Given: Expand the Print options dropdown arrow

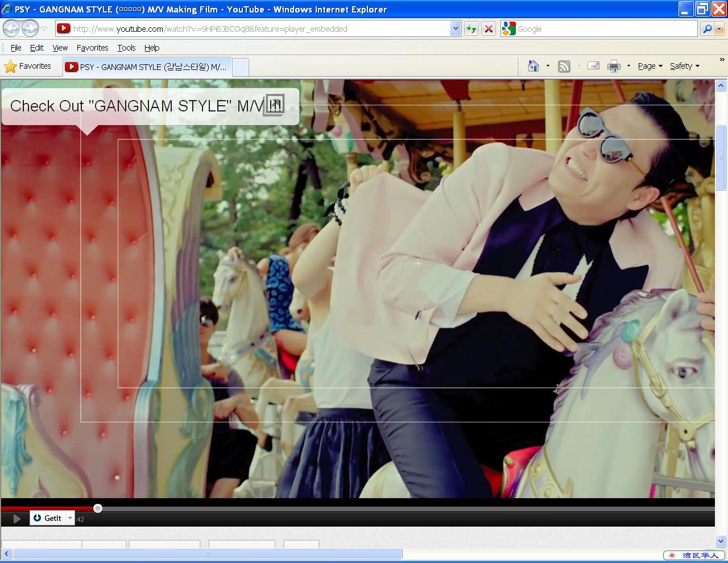Looking at the screenshot, I should (628, 66).
